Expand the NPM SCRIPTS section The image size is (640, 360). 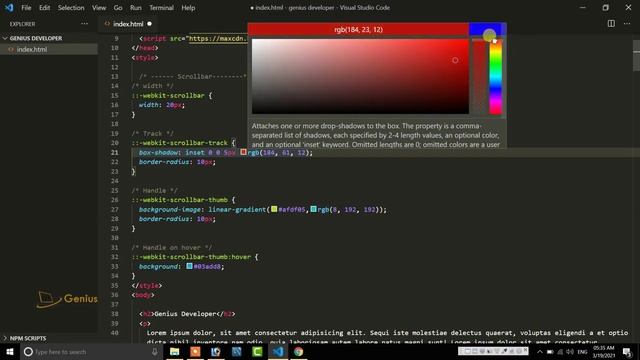[28, 338]
